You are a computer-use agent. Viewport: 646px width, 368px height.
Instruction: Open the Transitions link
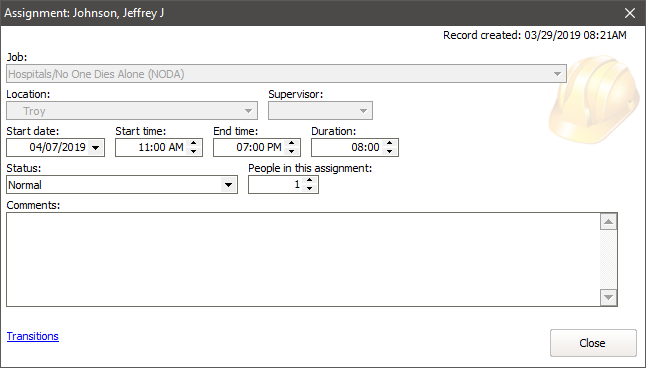click(33, 336)
